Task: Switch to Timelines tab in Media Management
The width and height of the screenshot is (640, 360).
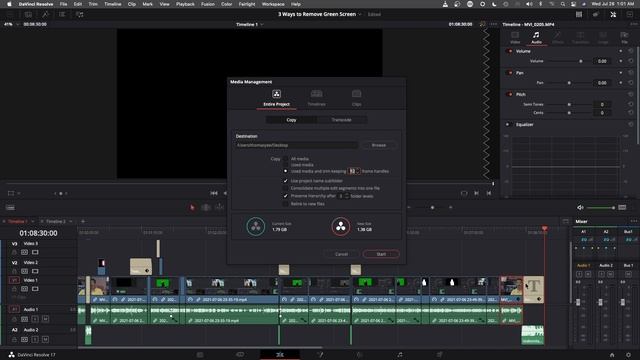Action: click(x=316, y=98)
